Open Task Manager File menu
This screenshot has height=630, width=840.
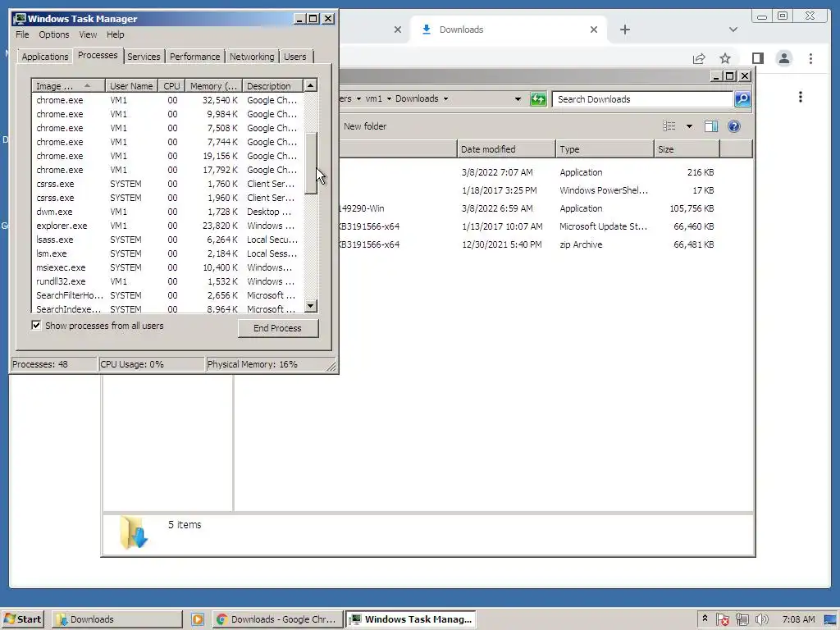(22, 34)
